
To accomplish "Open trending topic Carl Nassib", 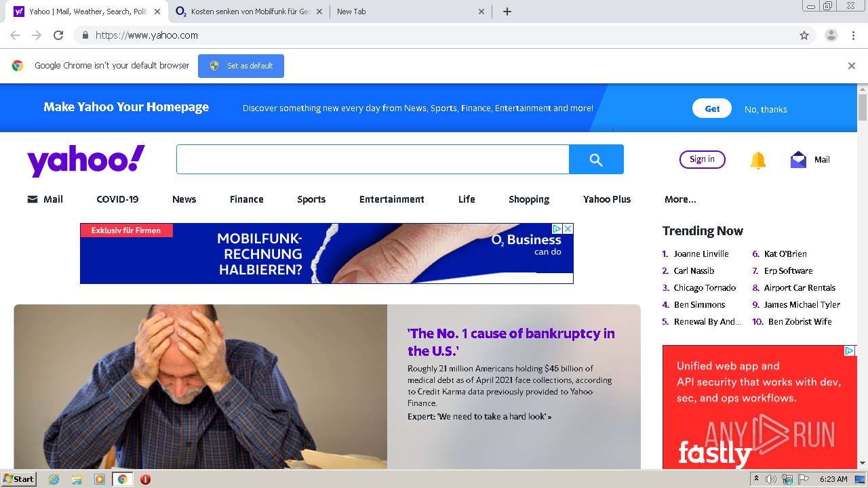I will tap(694, 270).
